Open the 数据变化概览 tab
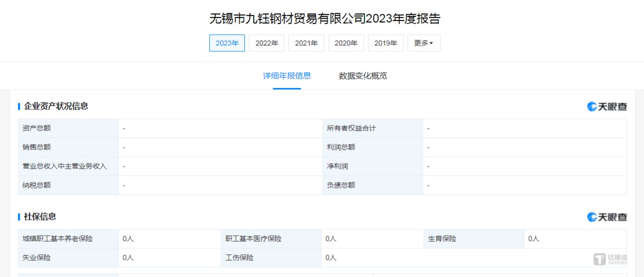 [363, 76]
